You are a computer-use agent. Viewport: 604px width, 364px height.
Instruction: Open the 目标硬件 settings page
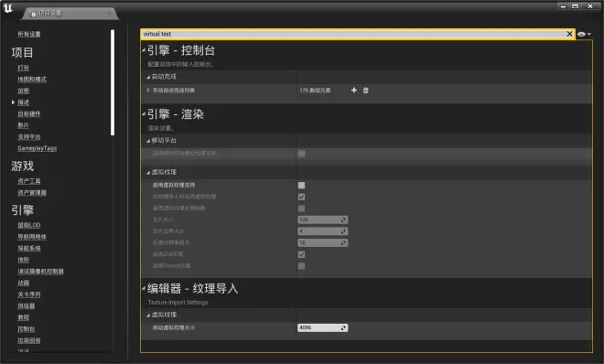pos(29,114)
